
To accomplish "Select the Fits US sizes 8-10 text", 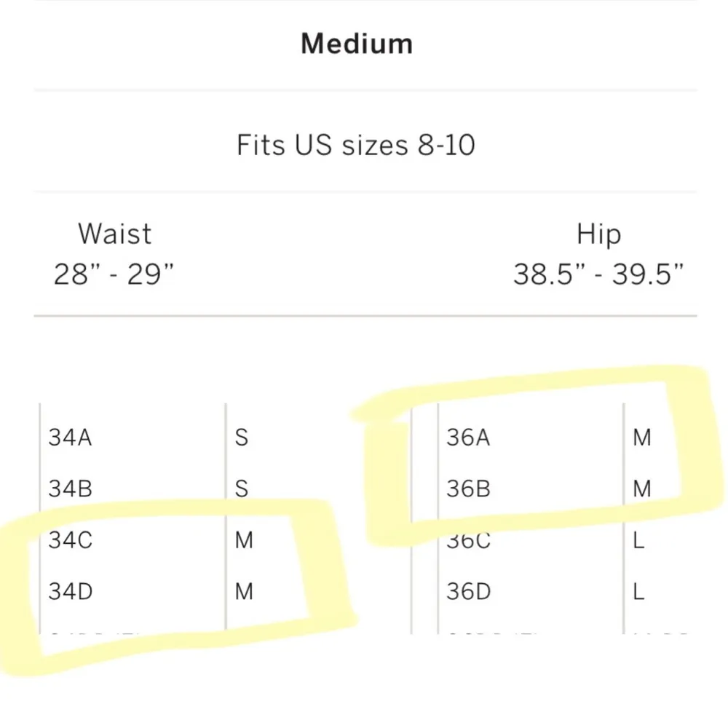I will tap(356, 145).
